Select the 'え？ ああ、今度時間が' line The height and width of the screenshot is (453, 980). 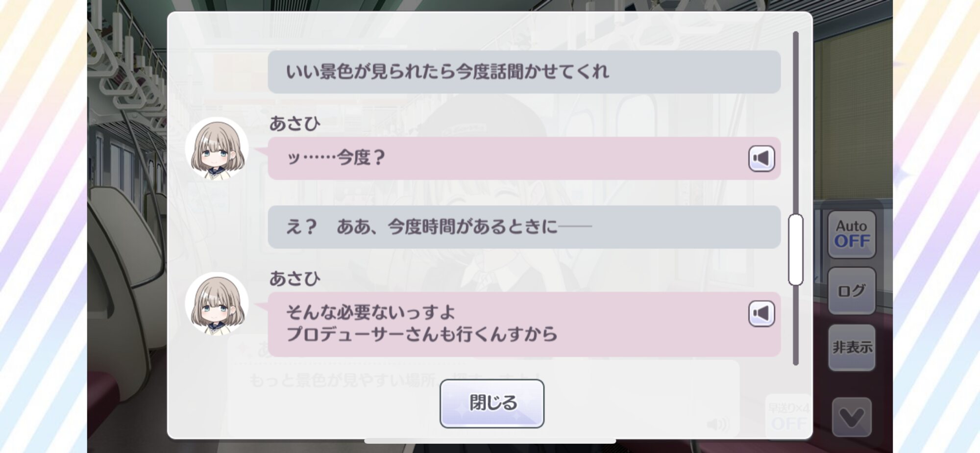[x=524, y=227]
